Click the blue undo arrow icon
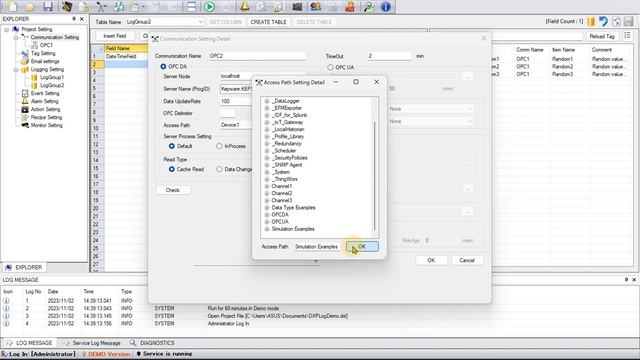Viewport: 640px width, 360px height. (x=603, y=22)
